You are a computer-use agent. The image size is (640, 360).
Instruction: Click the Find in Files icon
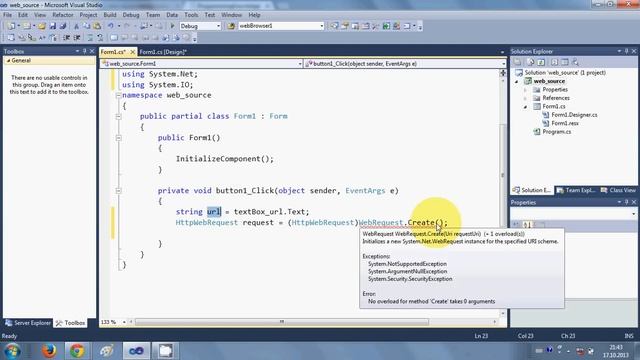pos(231,26)
